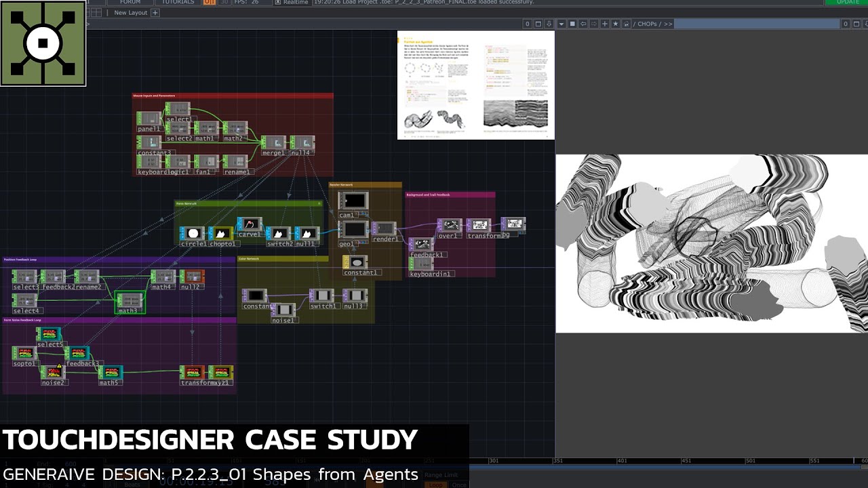
Task: Select the keyboardin1 node
Action: (422, 264)
